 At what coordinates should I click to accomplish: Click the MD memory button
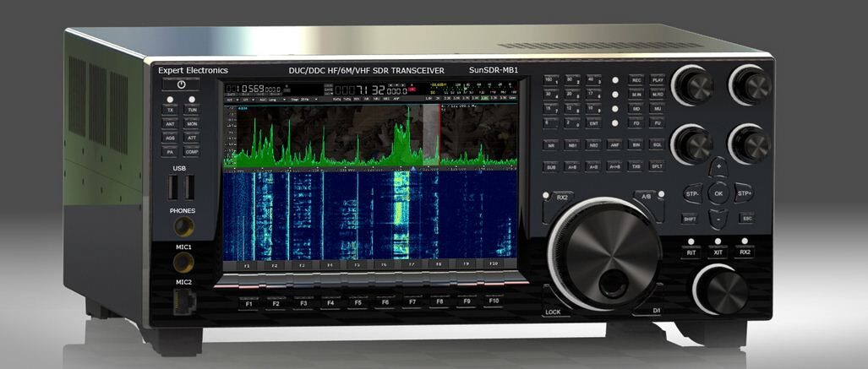tap(636, 109)
